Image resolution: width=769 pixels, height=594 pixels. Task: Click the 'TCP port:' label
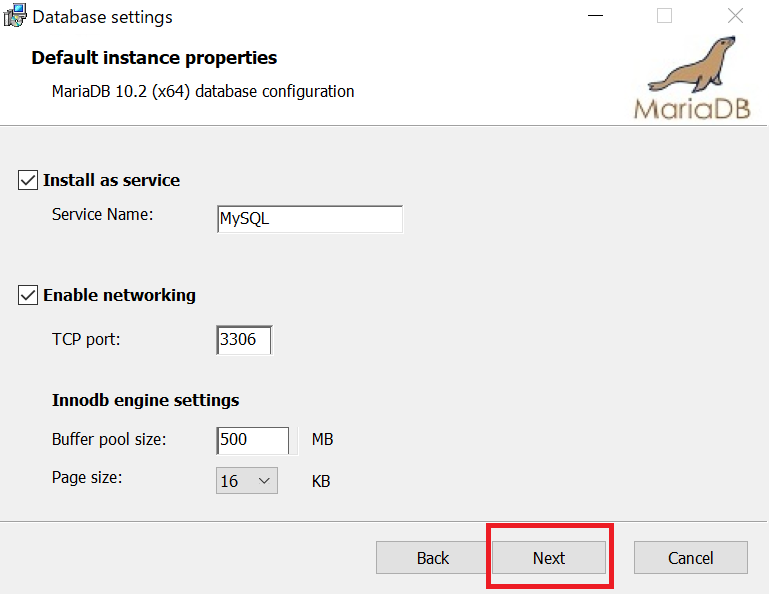tap(86, 339)
